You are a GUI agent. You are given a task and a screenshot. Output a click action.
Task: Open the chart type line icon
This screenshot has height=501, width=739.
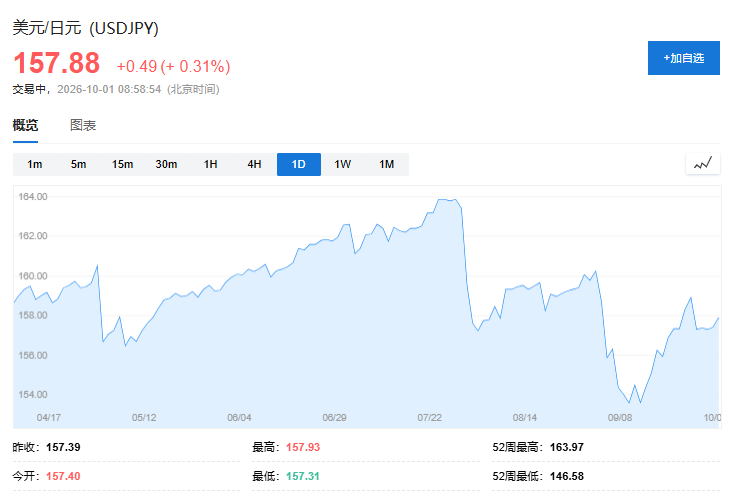(703, 164)
